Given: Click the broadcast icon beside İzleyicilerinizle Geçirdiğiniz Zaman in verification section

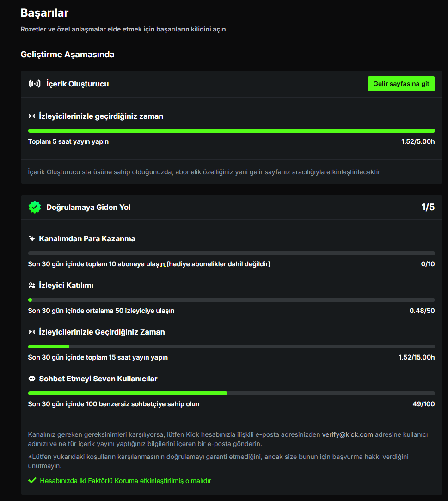Looking at the screenshot, I should pos(31,332).
